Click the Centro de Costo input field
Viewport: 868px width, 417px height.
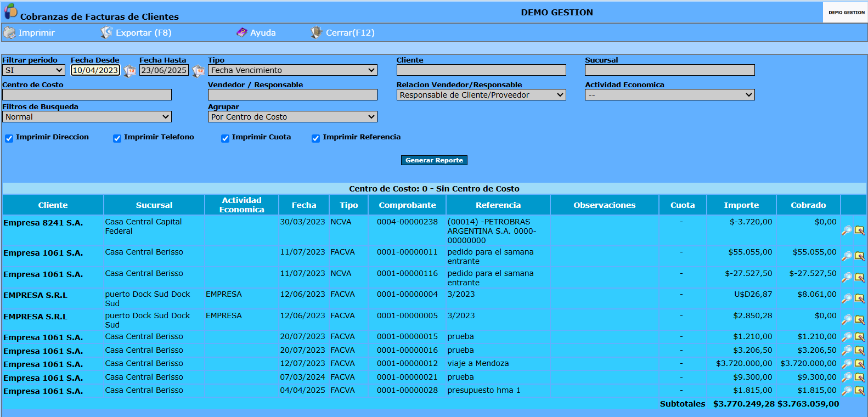click(x=87, y=95)
